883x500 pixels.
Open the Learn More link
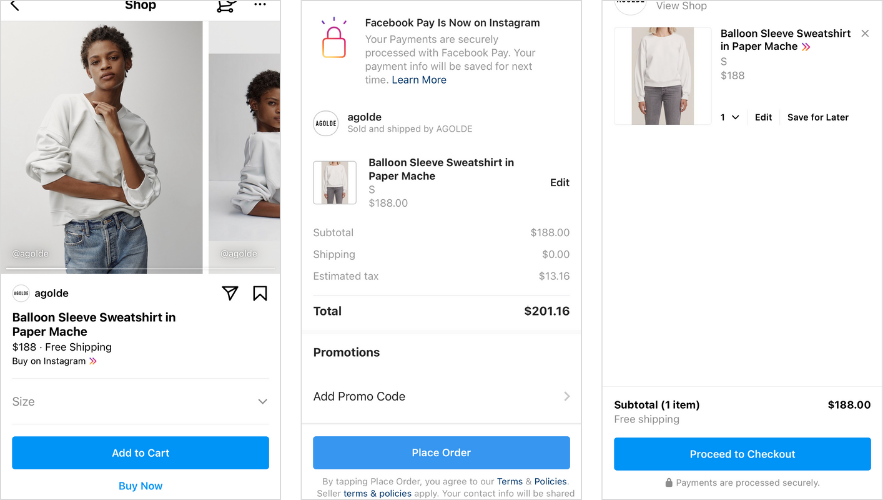(419, 80)
